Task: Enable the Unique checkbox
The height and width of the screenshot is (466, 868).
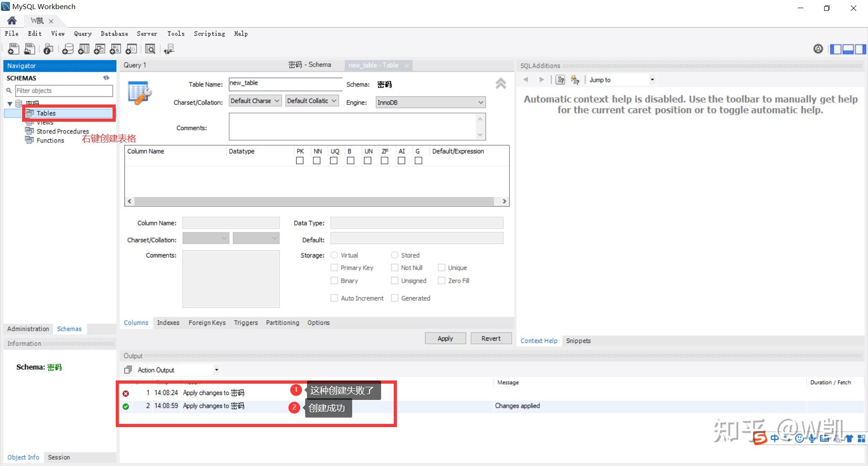Action: pos(442,267)
